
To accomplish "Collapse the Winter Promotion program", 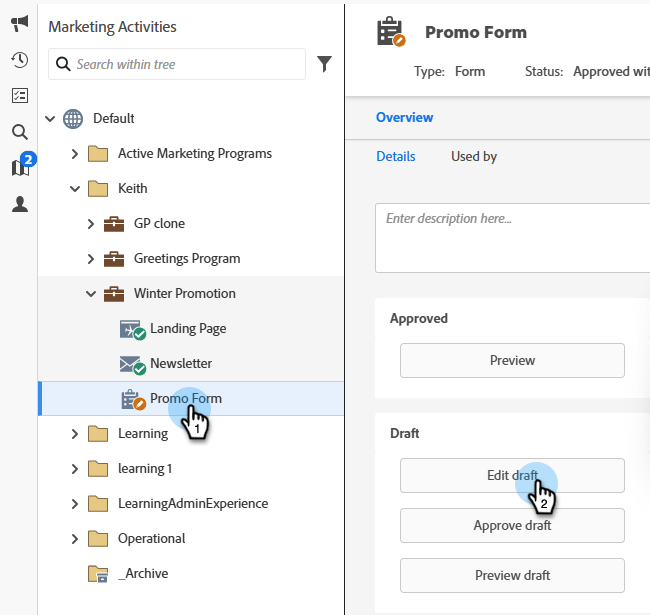I will (x=91, y=294).
